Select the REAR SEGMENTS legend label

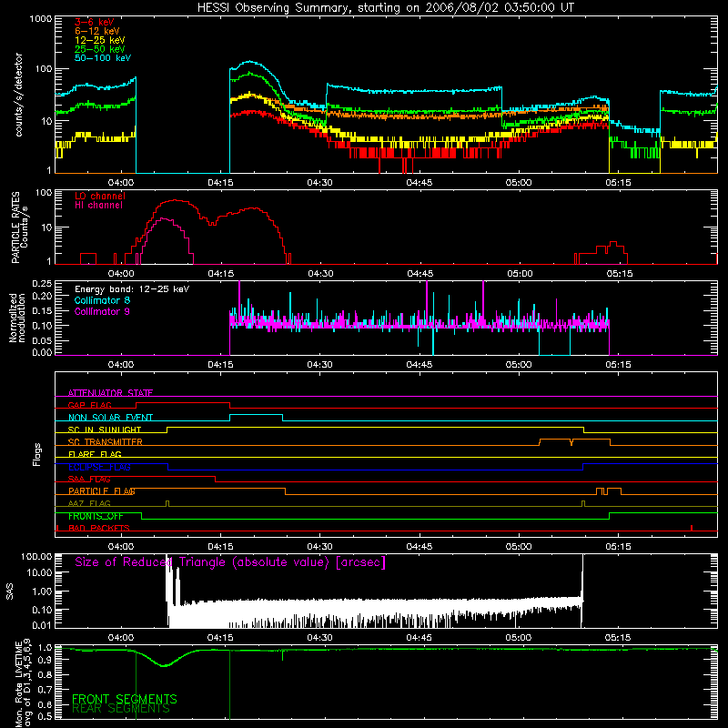click(121, 709)
